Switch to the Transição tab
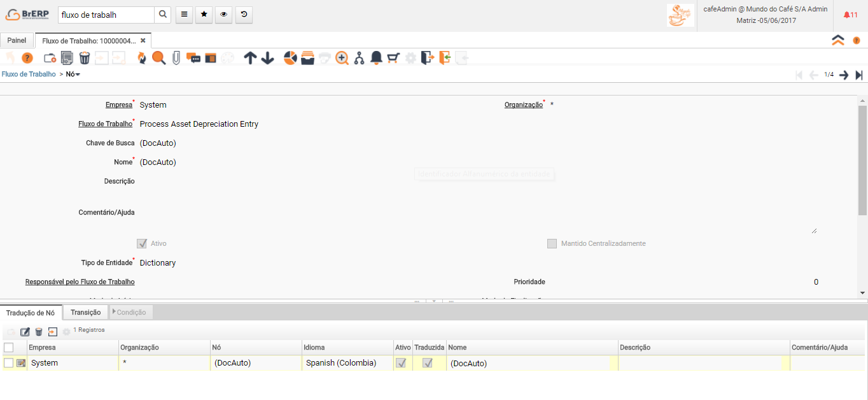Viewport: 868px width, 400px height. click(86, 312)
